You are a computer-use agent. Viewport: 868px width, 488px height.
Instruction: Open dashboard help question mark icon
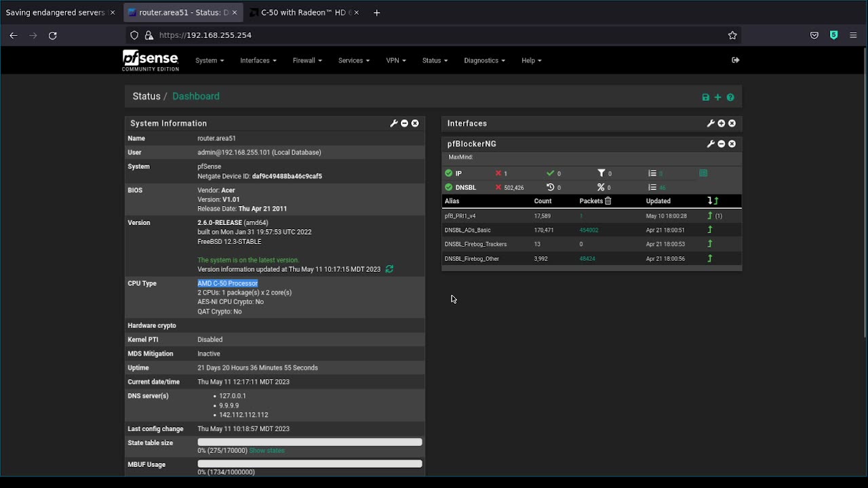[x=730, y=98]
